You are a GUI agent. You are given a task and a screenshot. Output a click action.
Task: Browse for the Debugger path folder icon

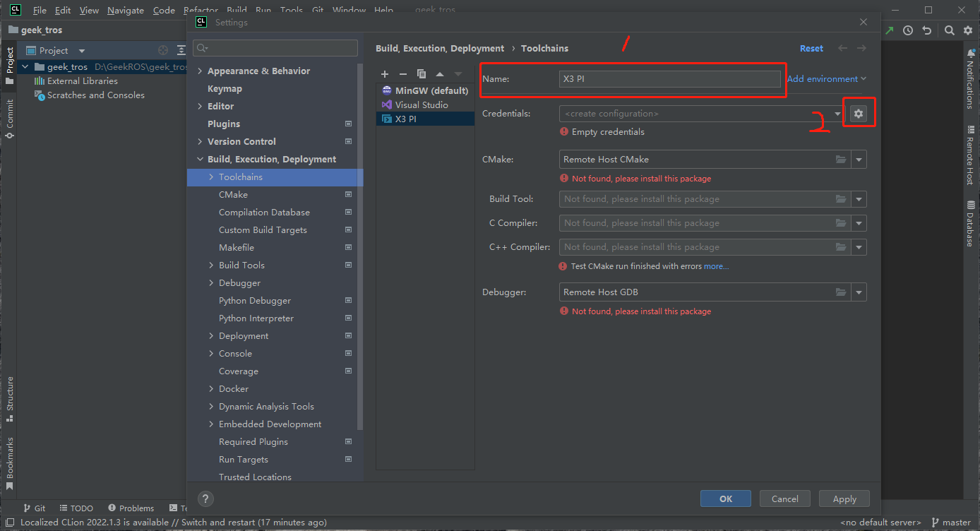tap(841, 292)
